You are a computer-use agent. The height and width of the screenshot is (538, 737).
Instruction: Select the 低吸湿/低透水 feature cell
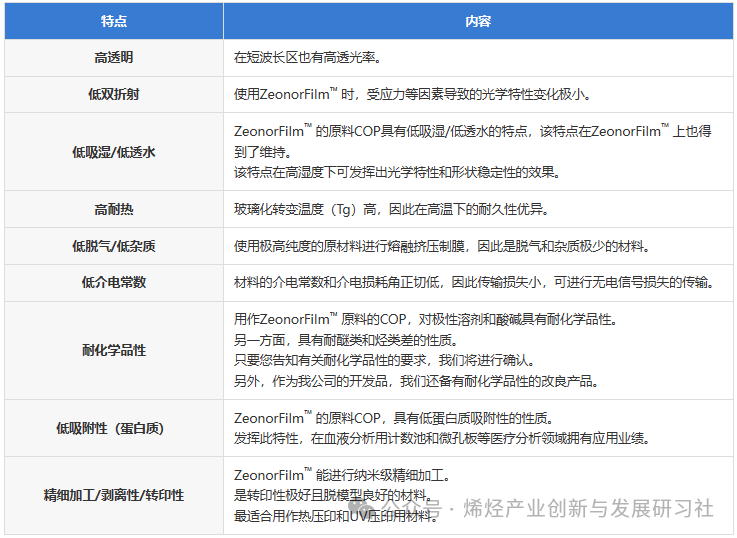[x=114, y=152]
